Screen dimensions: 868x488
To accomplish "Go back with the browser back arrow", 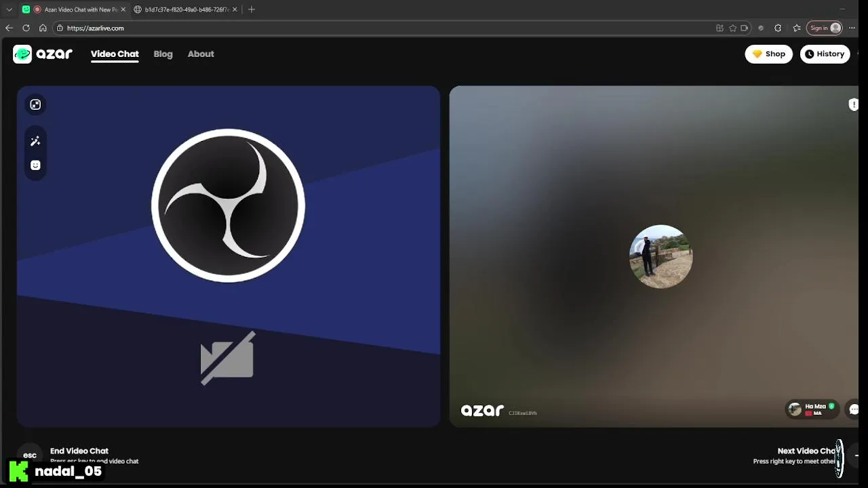I will click(x=9, y=28).
